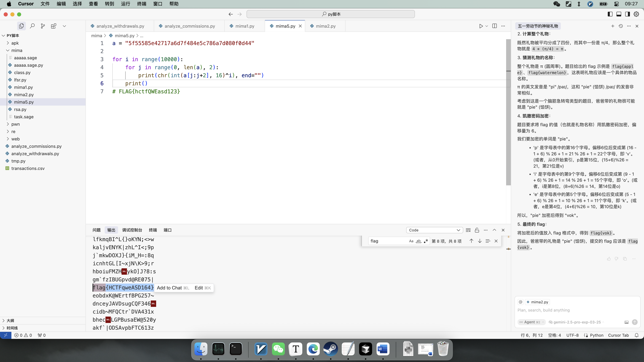Open chat panel more options
The image size is (644, 362).
(629, 26)
